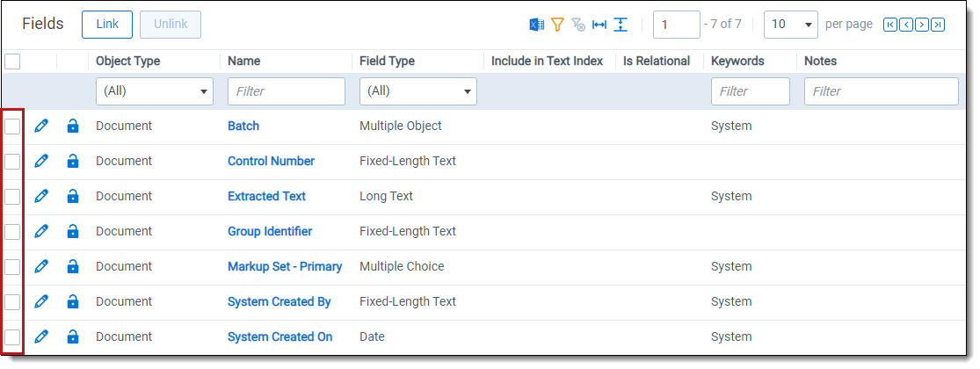Click the pencil icon for System Created On
Screen dimensions: 980x369
point(41,337)
